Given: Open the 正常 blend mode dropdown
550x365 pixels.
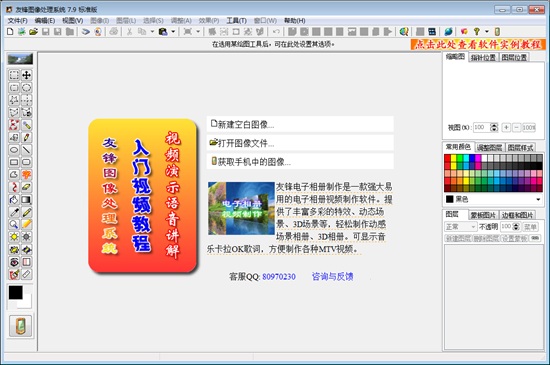Looking at the screenshot, I should [460, 227].
